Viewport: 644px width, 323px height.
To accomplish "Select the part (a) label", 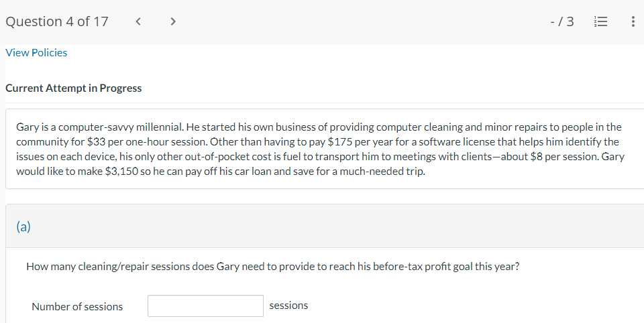I will click(23, 227).
